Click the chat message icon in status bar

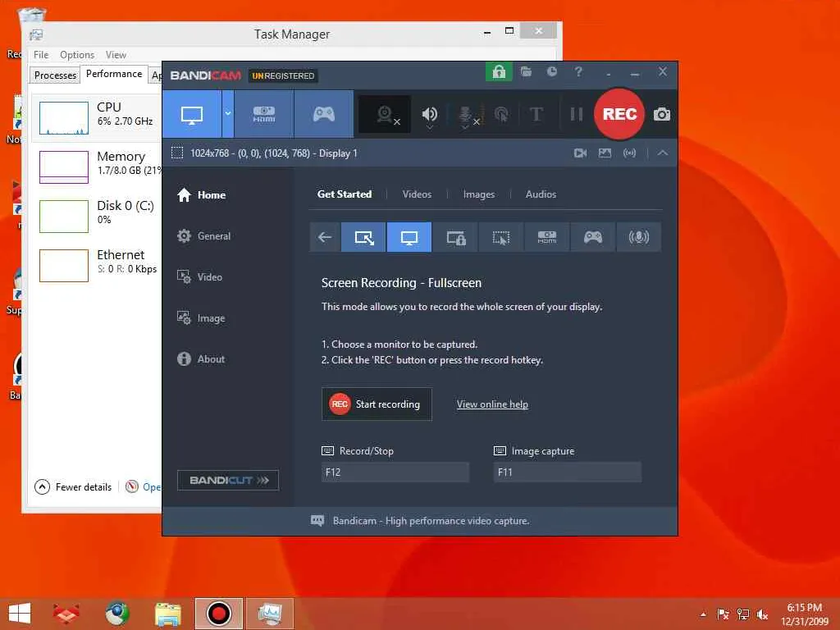coord(317,521)
